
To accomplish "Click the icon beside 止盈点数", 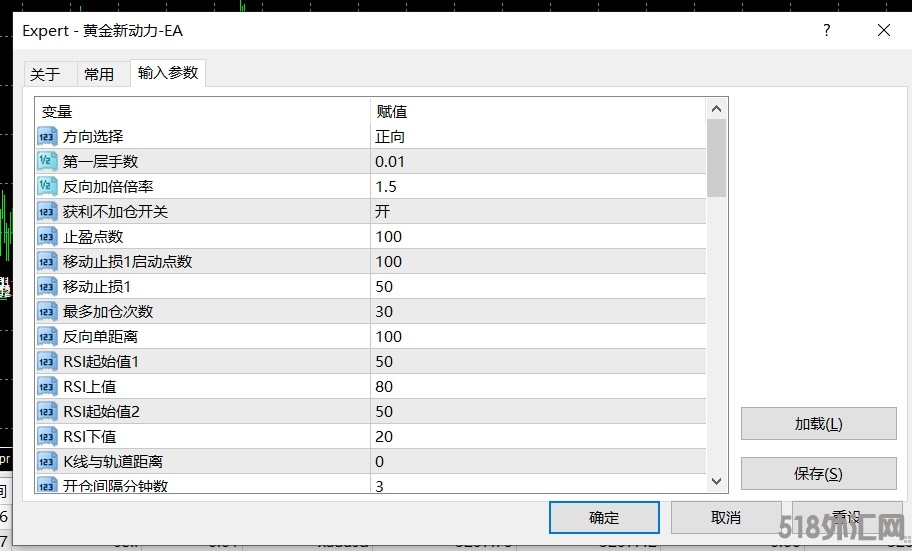I will coord(47,237).
